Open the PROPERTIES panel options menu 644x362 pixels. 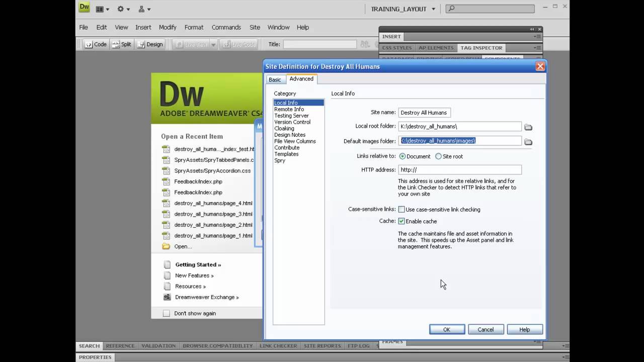point(566,357)
